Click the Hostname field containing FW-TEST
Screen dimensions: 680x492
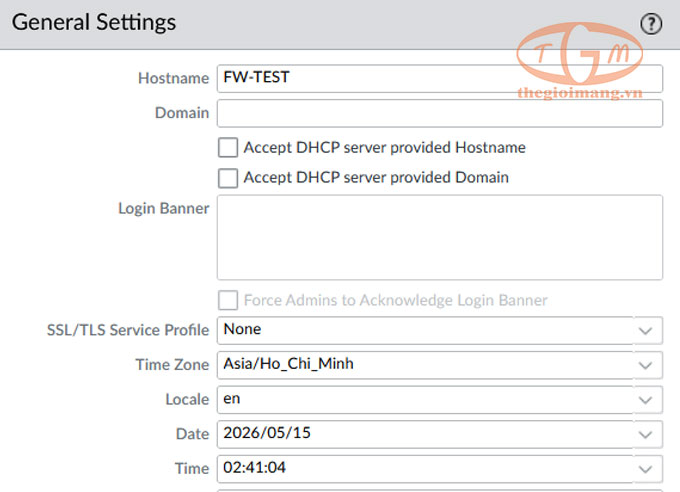[440, 79]
